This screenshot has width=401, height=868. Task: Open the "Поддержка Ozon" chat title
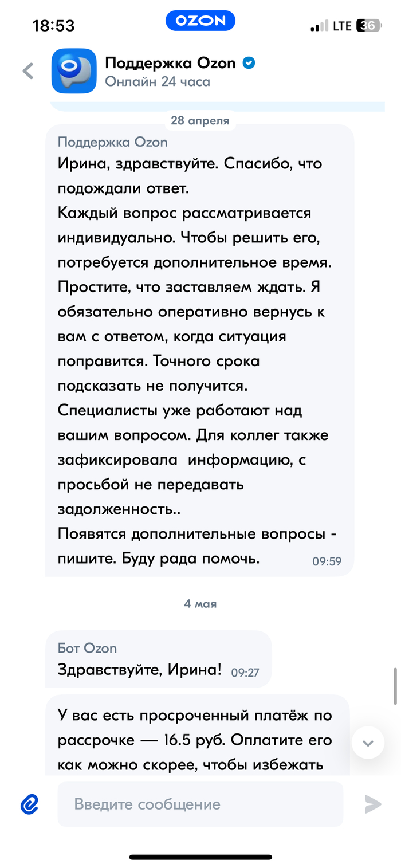[x=170, y=63]
